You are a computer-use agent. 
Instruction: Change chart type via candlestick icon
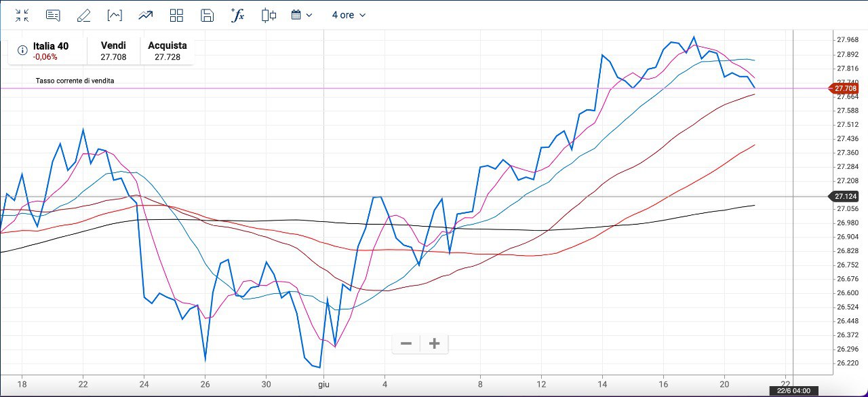pos(269,15)
